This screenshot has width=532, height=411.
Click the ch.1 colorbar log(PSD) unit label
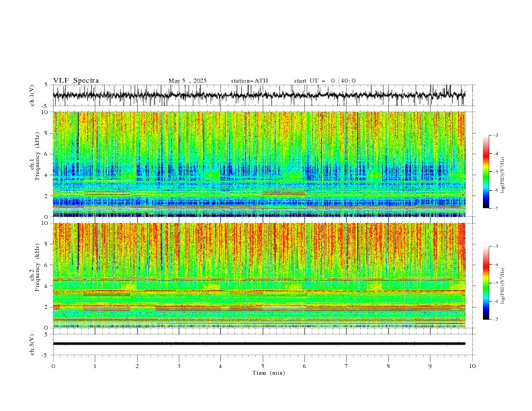tap(502, 175)
